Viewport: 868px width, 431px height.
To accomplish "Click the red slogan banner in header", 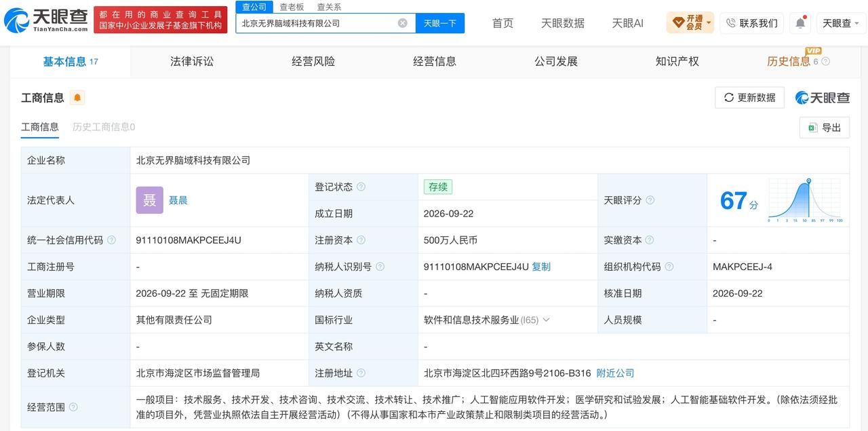I will click(x=161, y=20).
